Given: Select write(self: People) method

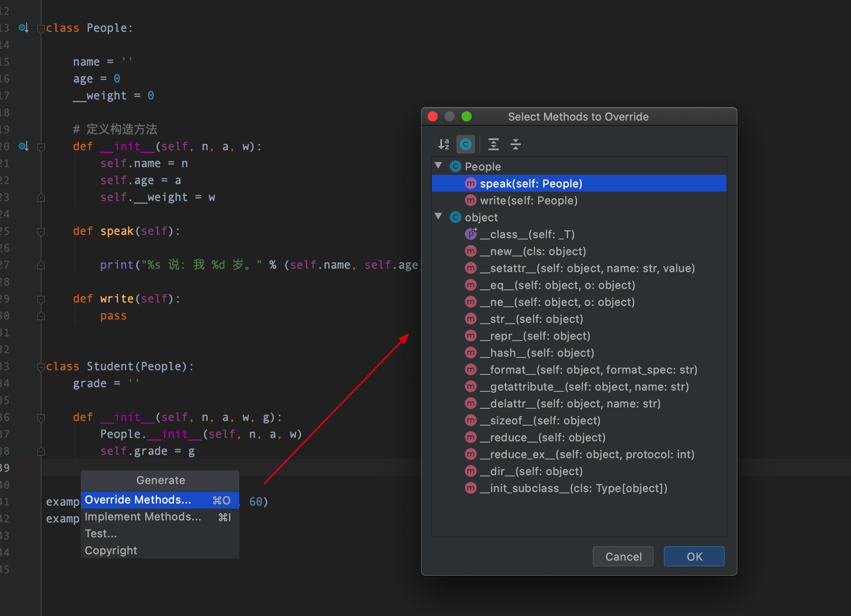Looking at the screenshot, I should click(x=579, y=200).
